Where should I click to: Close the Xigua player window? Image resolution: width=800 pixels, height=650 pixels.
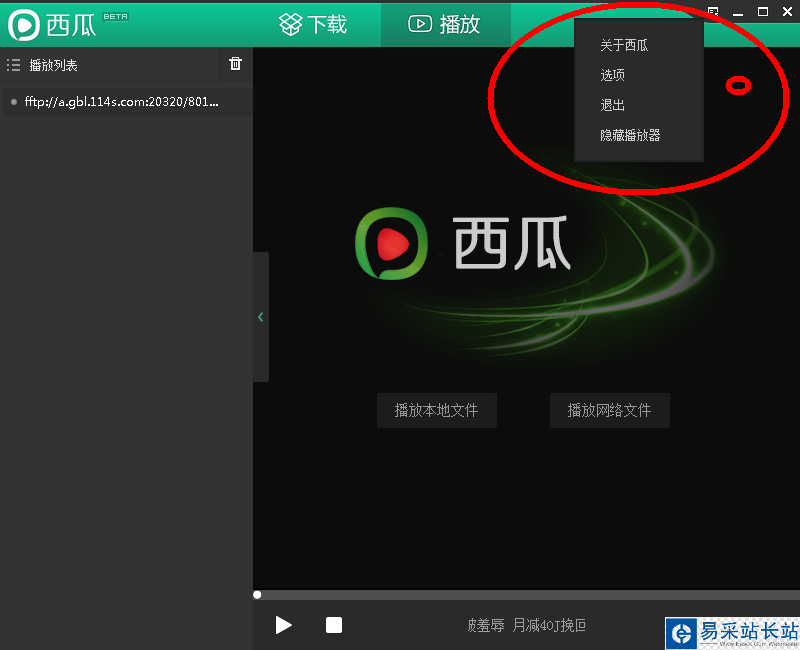(788, 12)
